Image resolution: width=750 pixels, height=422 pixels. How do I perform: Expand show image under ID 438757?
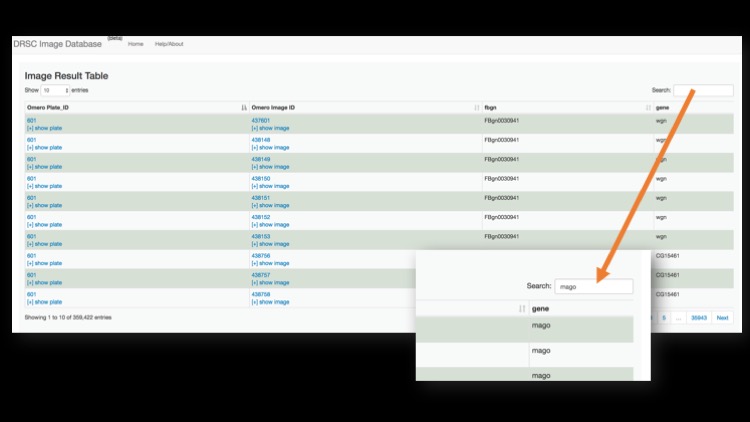[x=270, y=283]
